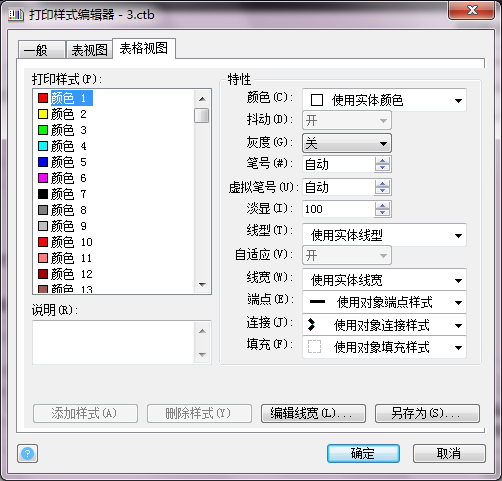This screenshot has width=502, height=481.
Task: Switch to the 一般 tab
Action: coord(42,50)
